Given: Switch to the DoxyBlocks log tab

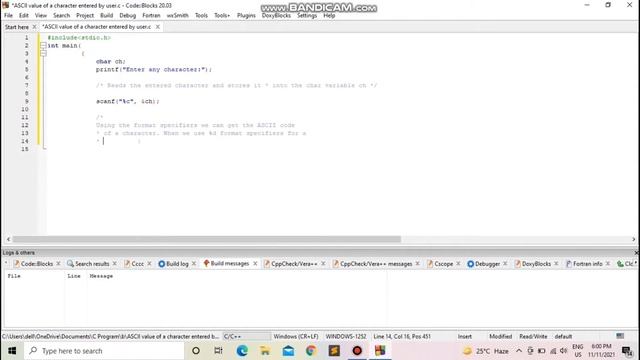Looking at the screenshot, I should (x=533, y=264).
